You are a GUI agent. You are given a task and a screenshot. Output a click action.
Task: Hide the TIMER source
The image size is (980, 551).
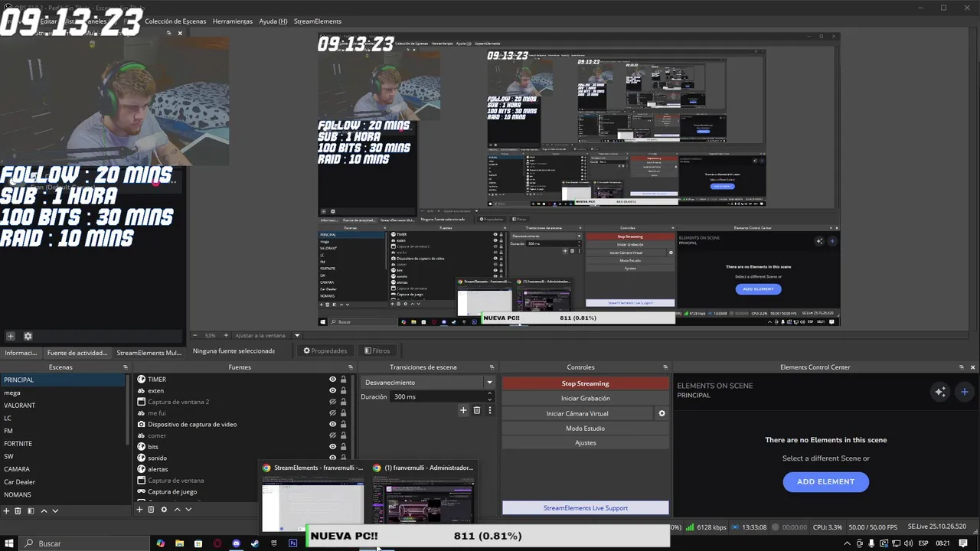[x=332, y=379]
